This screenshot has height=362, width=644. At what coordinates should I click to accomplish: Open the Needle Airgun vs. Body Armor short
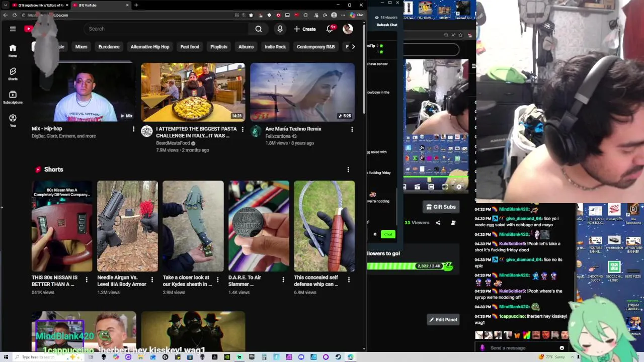[x=127, y=226]
